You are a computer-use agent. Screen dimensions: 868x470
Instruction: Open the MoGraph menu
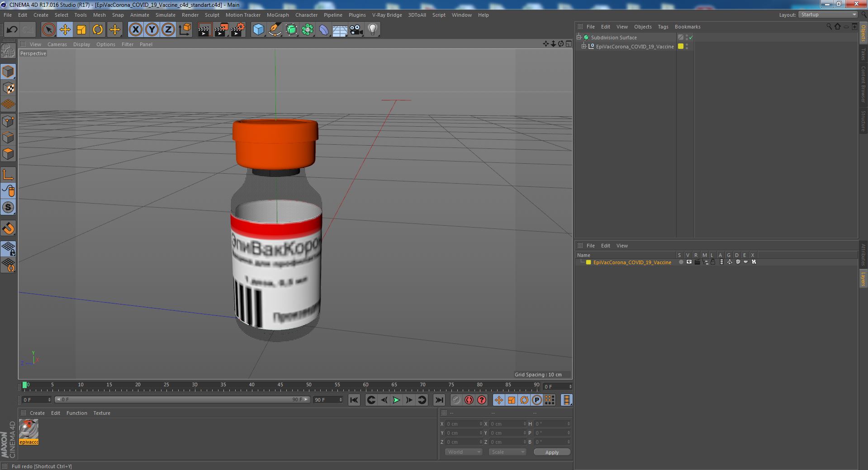click(x=278, y=15)
